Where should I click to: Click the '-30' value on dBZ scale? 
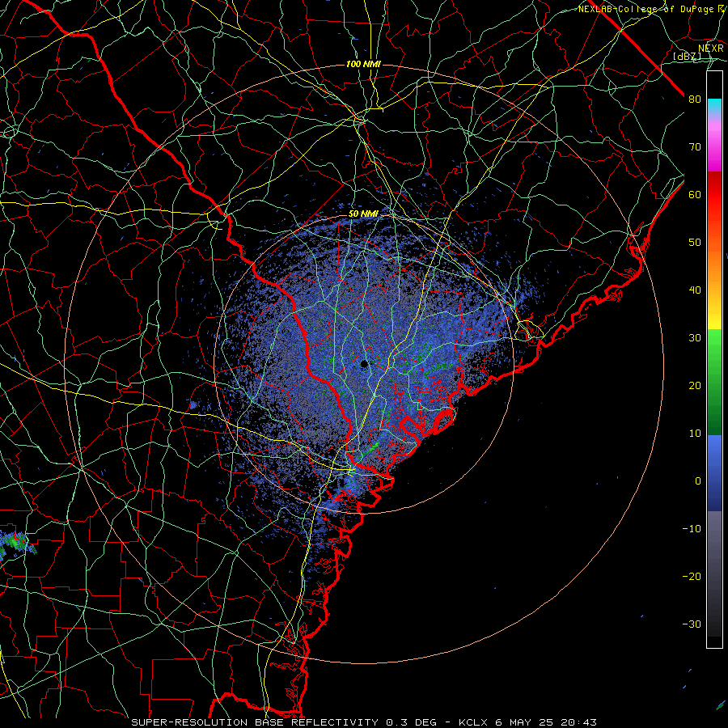692,625
